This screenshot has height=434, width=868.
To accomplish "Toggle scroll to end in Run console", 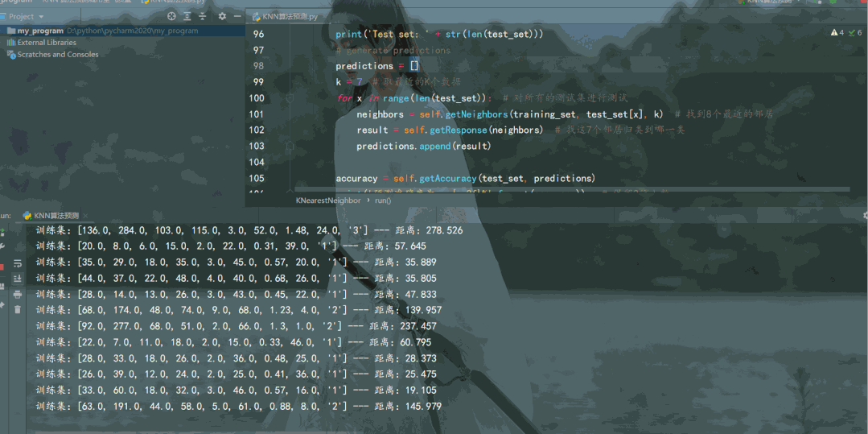I will click(x=17, y=278).
